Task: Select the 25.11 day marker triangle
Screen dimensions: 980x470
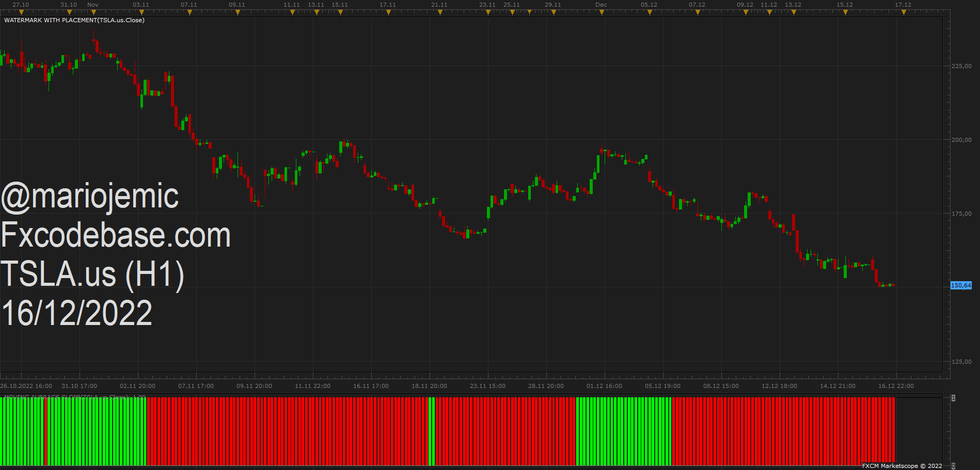Action: 512,12
